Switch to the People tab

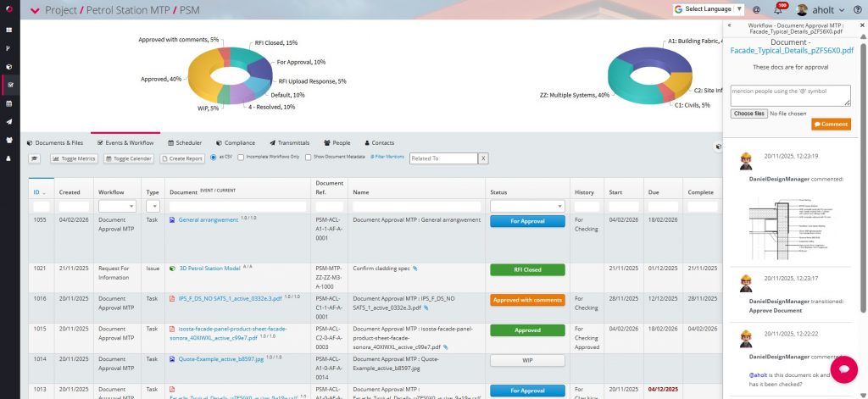(x=337, y=143)
